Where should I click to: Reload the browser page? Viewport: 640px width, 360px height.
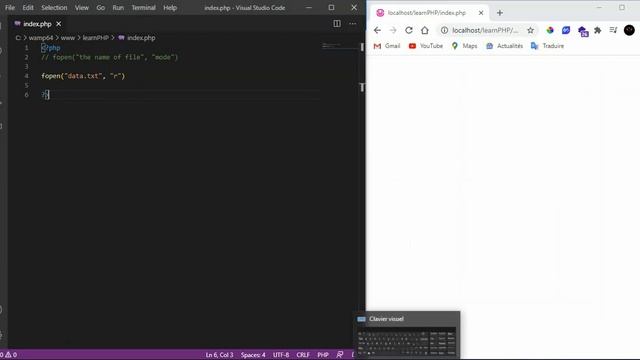tap(409, 30)
